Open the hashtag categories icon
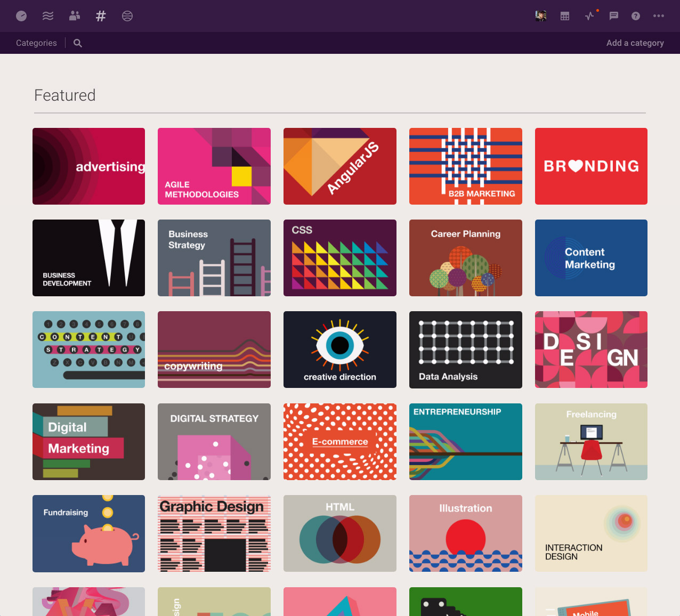The width and height of the screenshot is (680, 616). pyautogui.click(x=101, y=16)
